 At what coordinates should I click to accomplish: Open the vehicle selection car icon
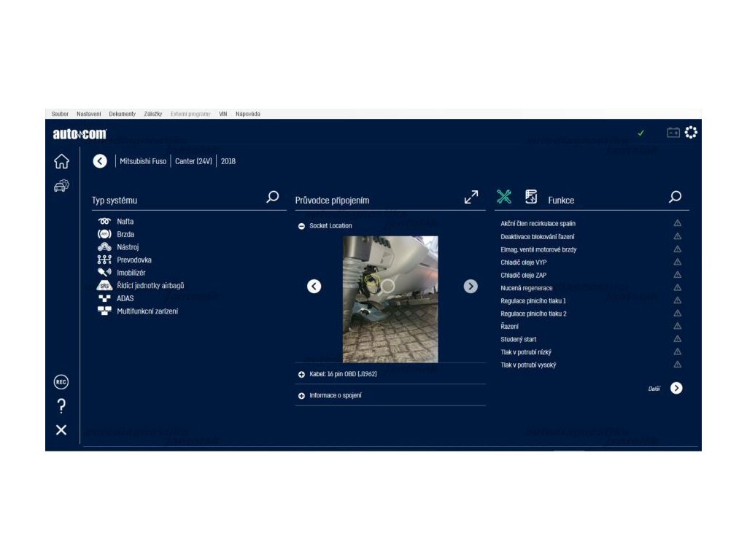tap(61, 186)
